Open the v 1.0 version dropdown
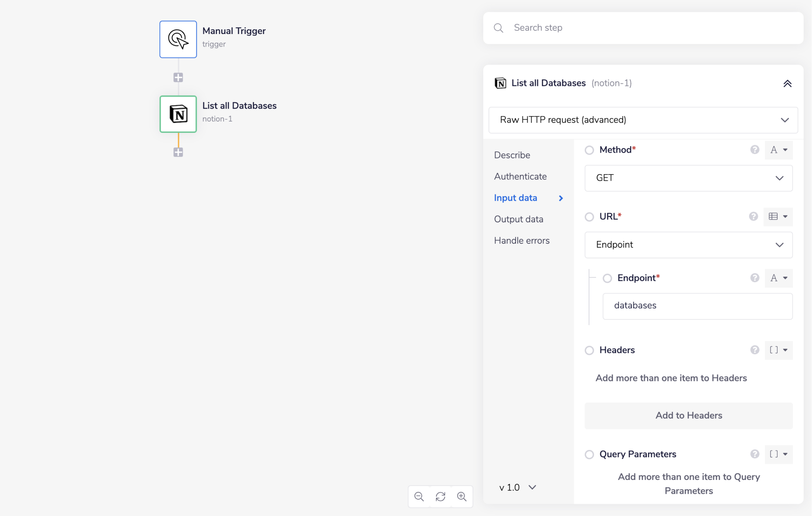The width and height of the screenshot is (812, 516). point(518,487)
